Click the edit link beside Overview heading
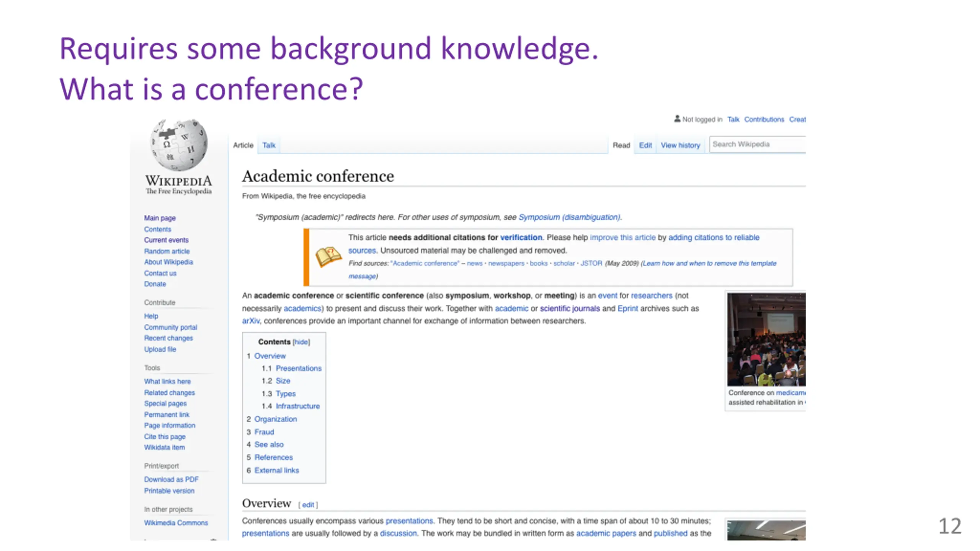This screenshot has width=980, height=551. (308, 505)
